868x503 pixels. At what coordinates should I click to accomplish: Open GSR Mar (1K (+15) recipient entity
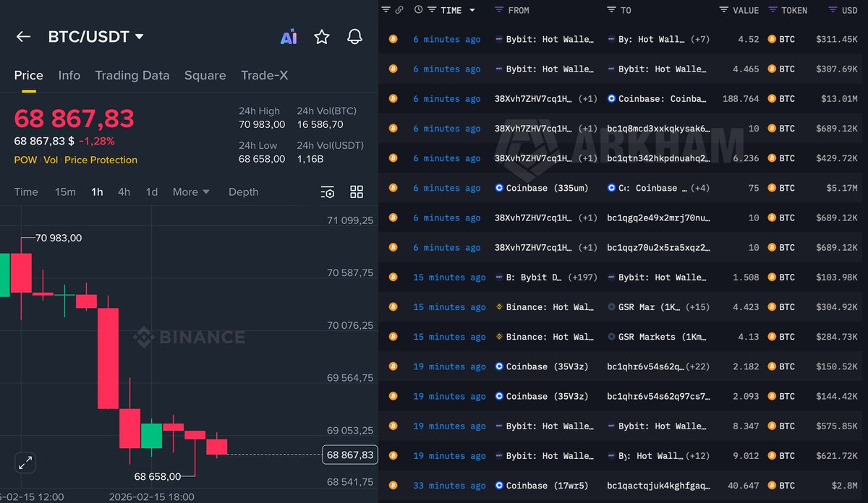(x=658, y=307)
